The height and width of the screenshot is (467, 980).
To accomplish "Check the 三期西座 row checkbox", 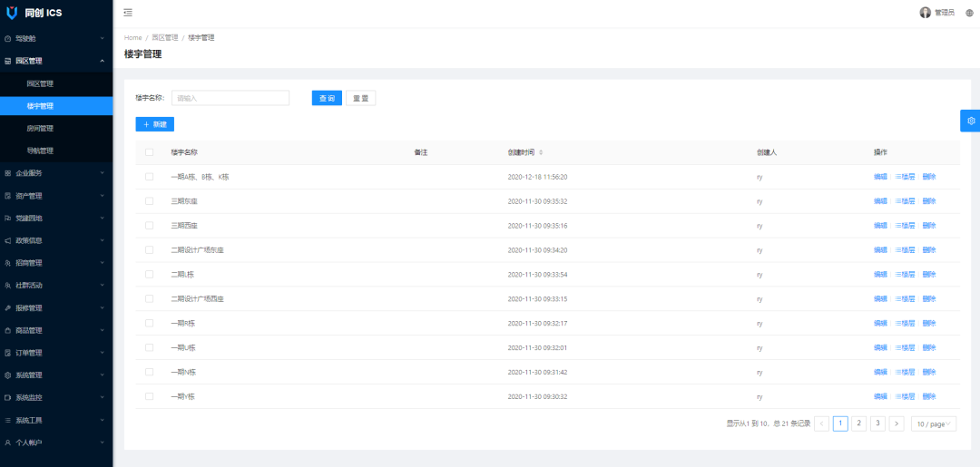I will coord(149,226).
